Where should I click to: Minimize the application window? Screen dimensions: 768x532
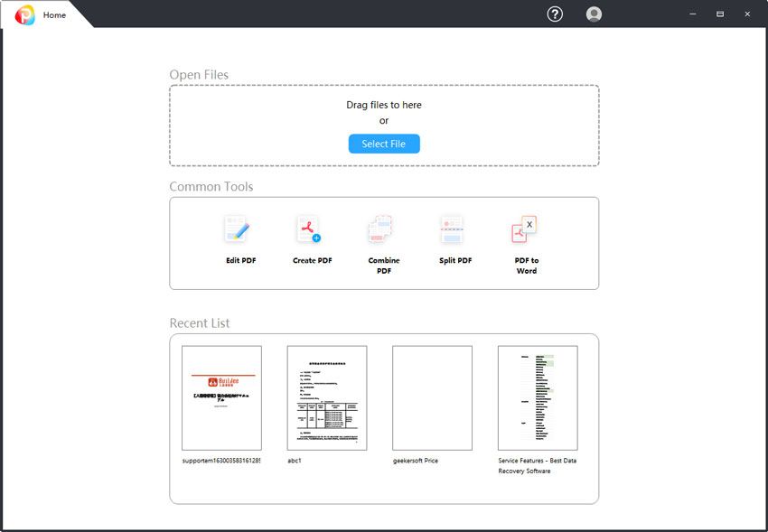691,14
